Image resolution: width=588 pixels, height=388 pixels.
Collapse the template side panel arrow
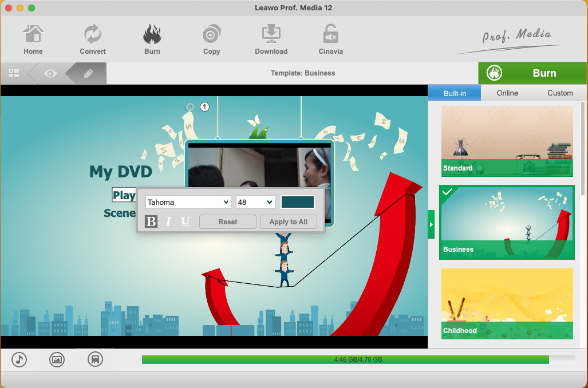[x=431, y=224]
